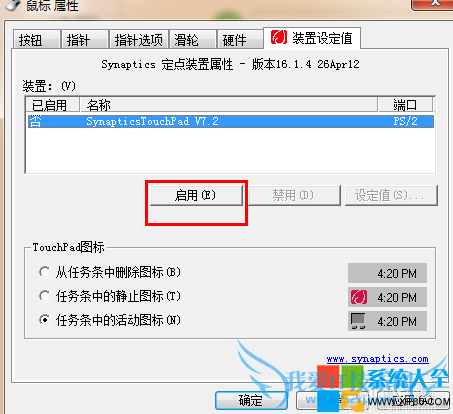Screen dimensions: 453x414
Task: Select the SynapticsTouchPad V7.2 device row
Action: (231, 121)
